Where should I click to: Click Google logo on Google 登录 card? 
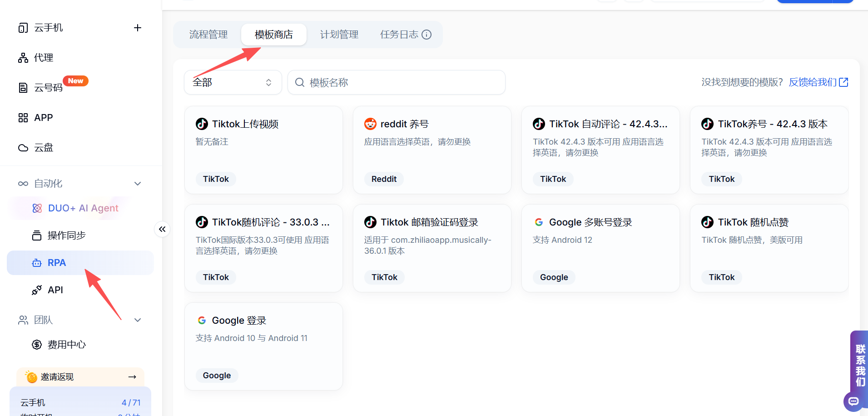pos(202,320)
